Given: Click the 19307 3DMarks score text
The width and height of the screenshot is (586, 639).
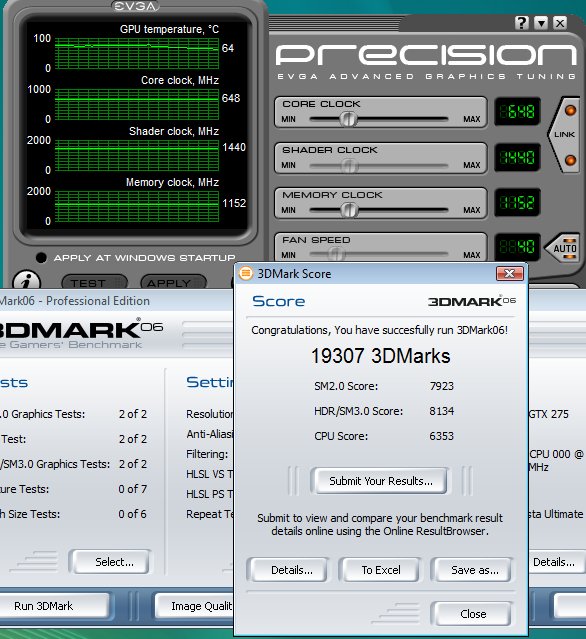Looking at the screenshot, I should coord(381,356).
